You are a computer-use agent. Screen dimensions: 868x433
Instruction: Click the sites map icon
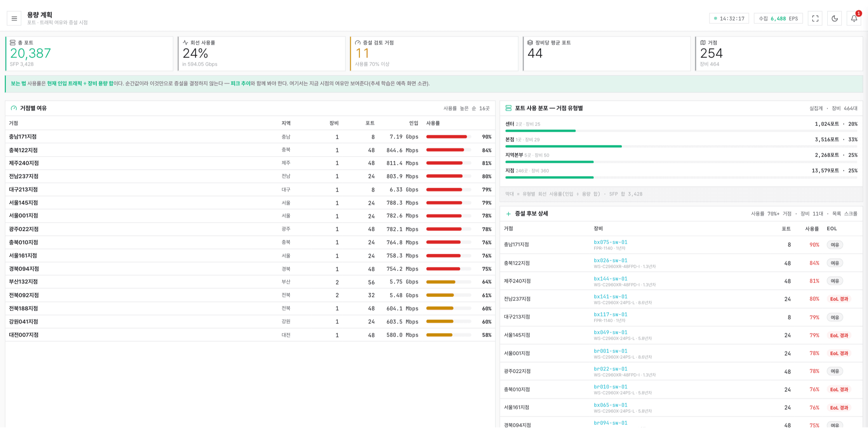coord(703,43)
